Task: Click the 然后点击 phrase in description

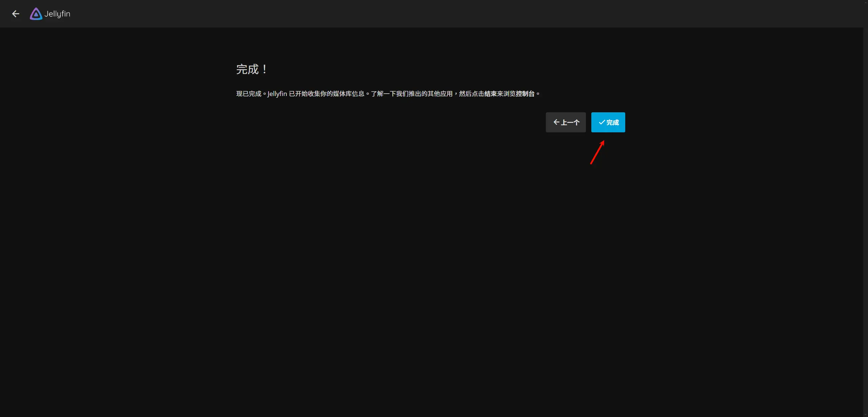Action: [x=471, y=94]
